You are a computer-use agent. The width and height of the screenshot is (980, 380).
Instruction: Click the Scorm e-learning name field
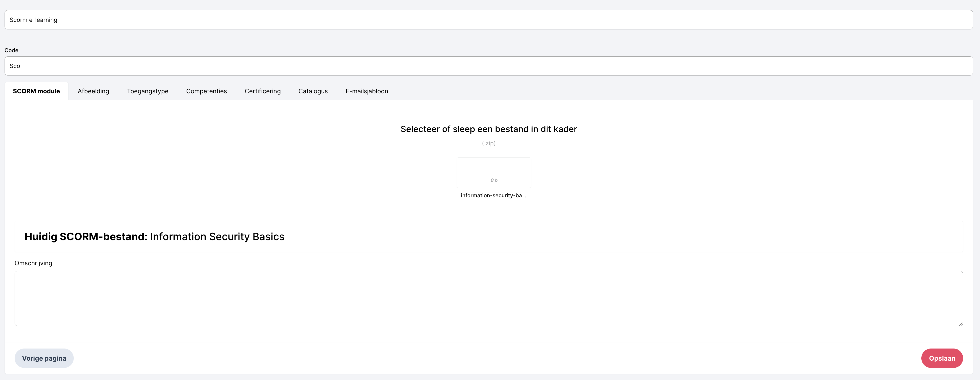pos(488,20)
